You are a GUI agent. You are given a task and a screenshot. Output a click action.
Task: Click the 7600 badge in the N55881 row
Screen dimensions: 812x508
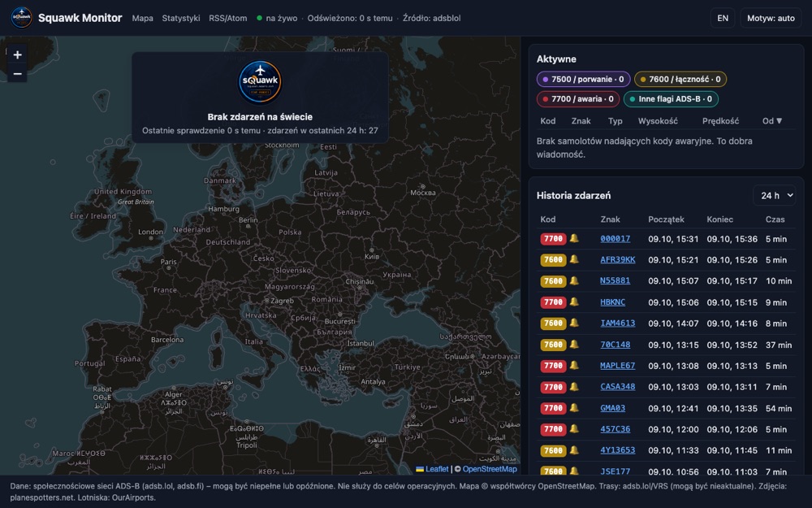pyautogui.click(x=553, y=281)
